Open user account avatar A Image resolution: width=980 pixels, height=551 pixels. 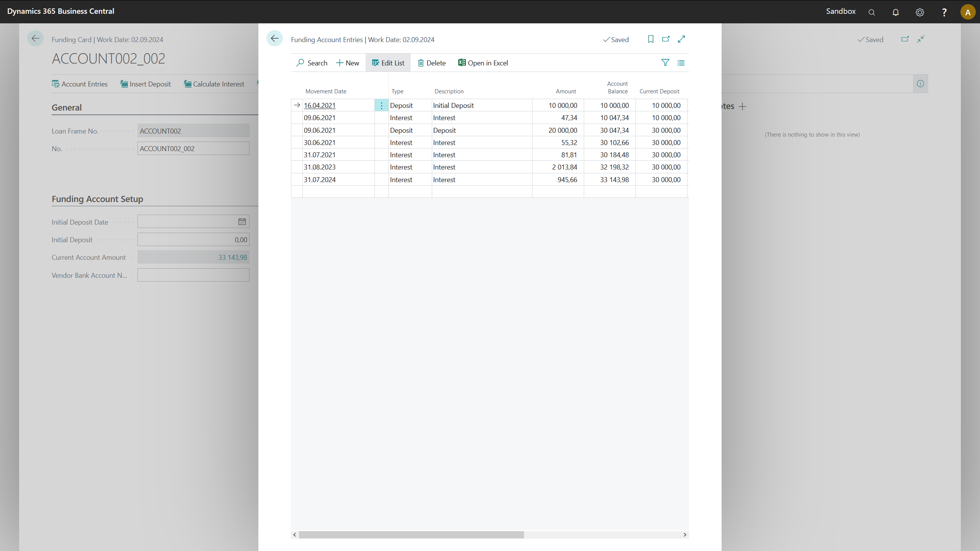tap(968, 12)
